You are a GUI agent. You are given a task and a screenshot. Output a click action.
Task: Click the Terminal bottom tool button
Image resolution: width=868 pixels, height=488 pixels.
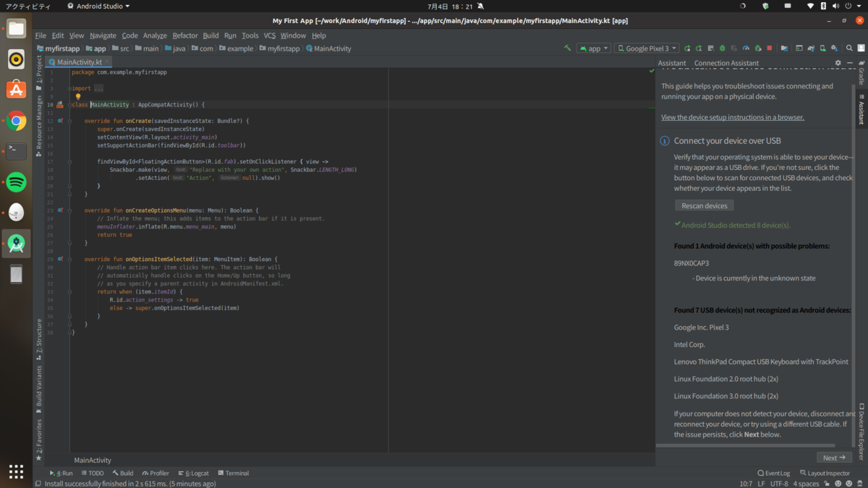coord(233,473)
